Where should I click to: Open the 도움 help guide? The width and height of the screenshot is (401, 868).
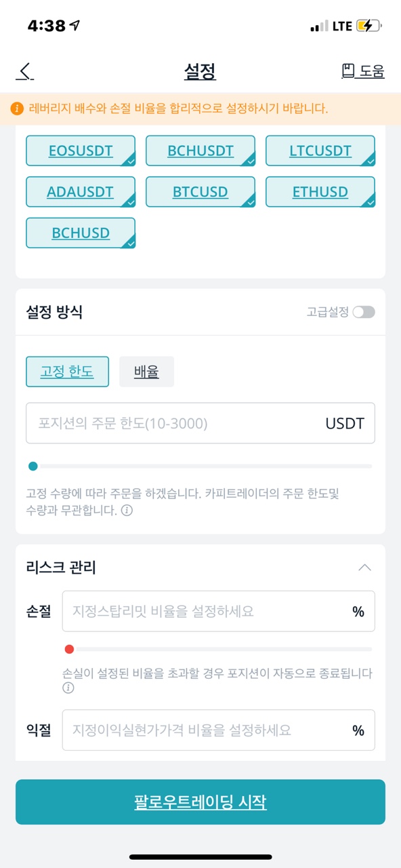pos(362,71)
